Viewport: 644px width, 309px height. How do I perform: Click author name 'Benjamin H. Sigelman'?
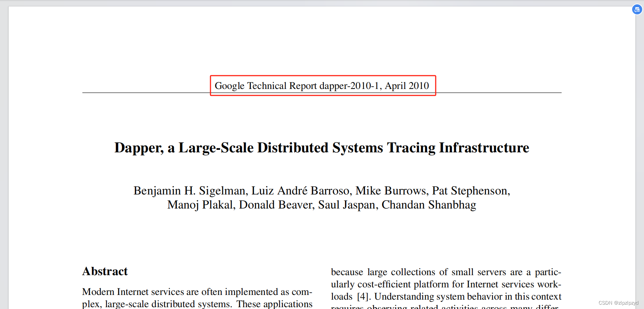(x=190, y=191)
